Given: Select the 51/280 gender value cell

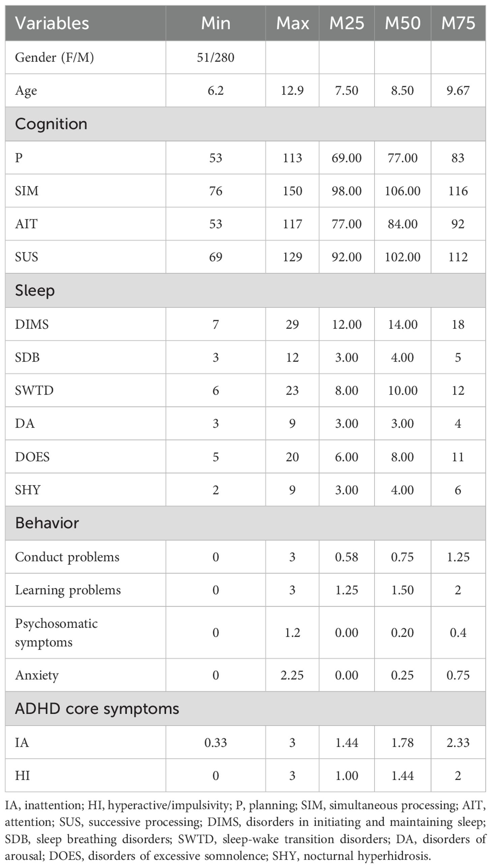Looking at the screenshot, I should point(216,57).
